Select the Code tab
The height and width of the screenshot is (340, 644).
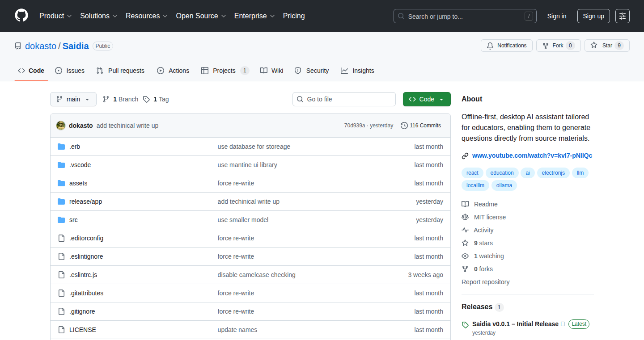[x=31, y=71]
